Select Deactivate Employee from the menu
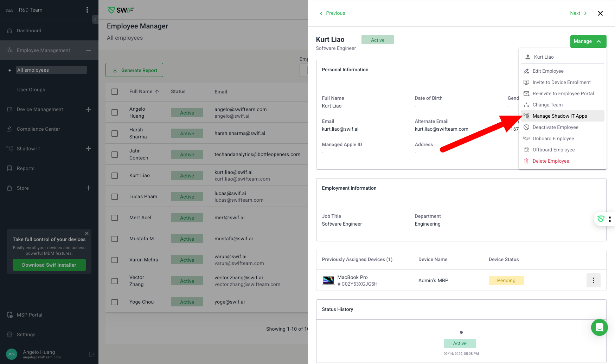Image resolution: width=615 pixels, height=364 pixels. pos(555,127)
